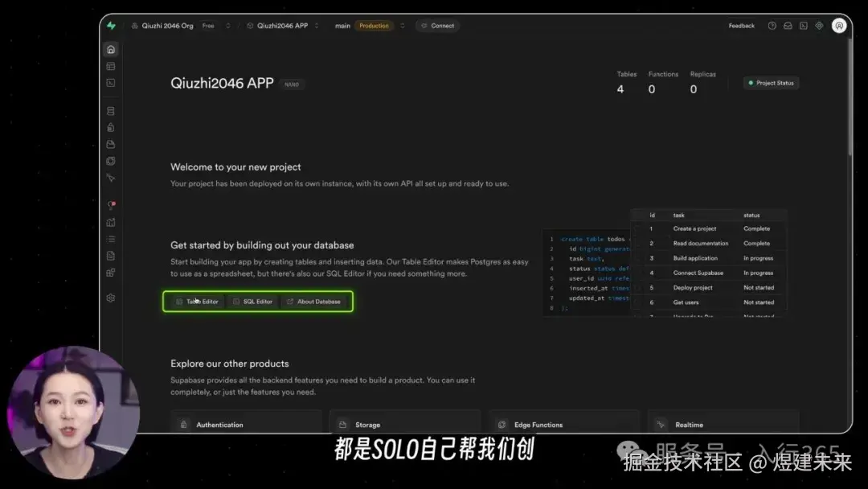Viewport: 868px width, 489px height.
Task: Click the SQL Editor button
Action: coord(252,302)
